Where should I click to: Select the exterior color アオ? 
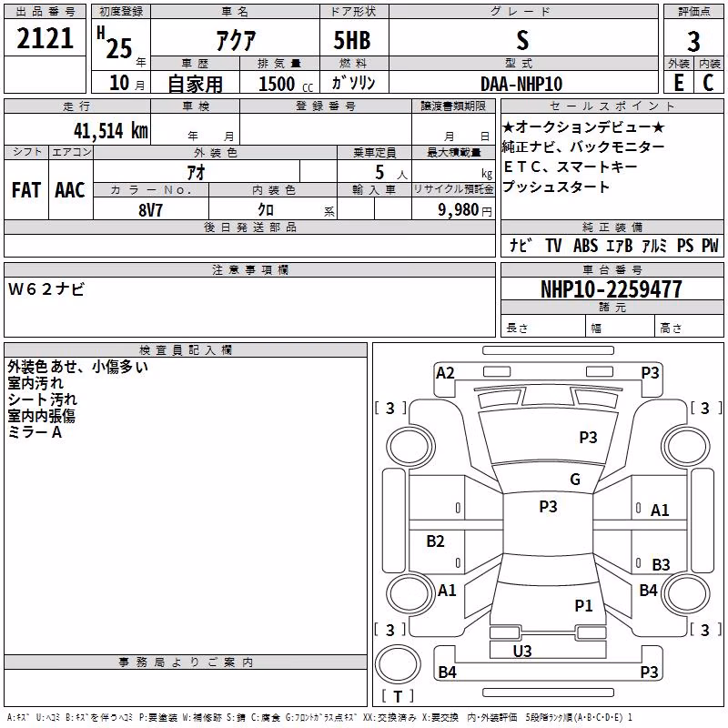(x=197, y=172)
